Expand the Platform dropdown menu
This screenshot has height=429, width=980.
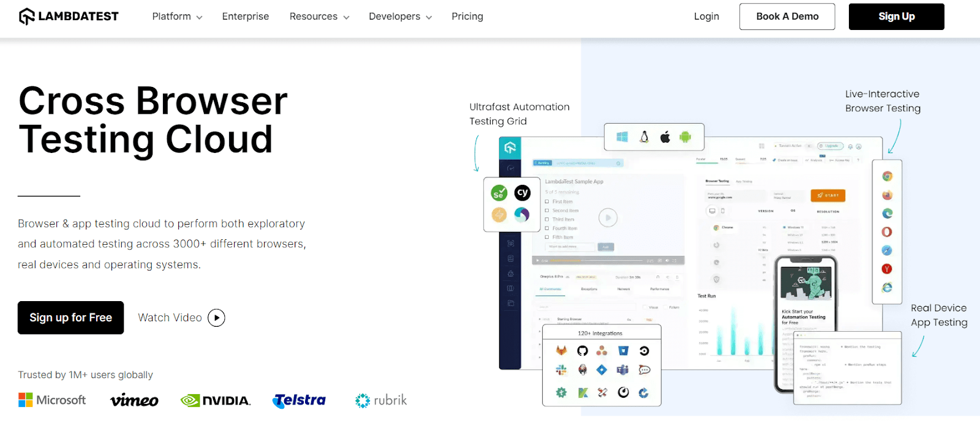177,17
